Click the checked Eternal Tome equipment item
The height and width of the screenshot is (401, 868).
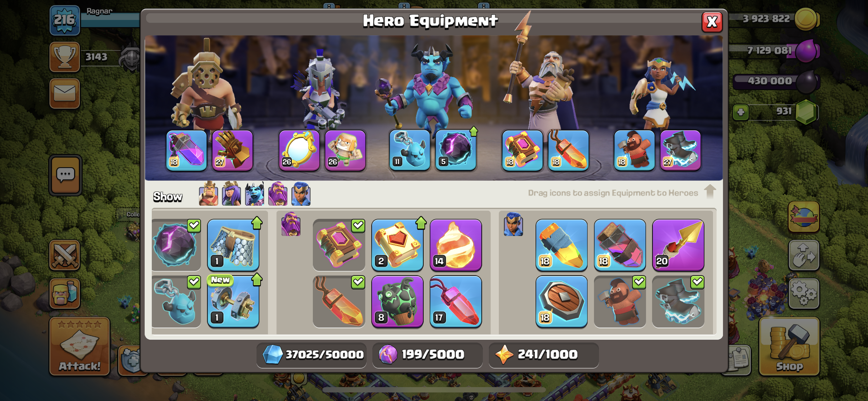339,245
